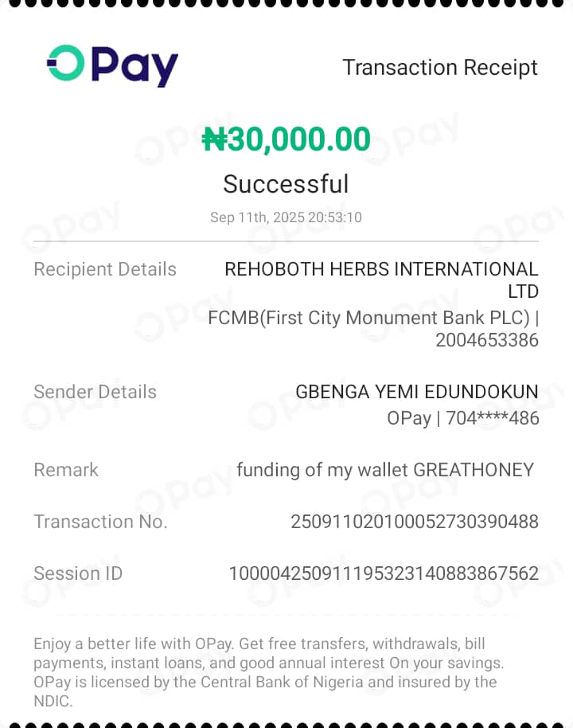Screen dimensions: 573x728
Task: Click the Sender Details label
Action: tap(95, 392)
